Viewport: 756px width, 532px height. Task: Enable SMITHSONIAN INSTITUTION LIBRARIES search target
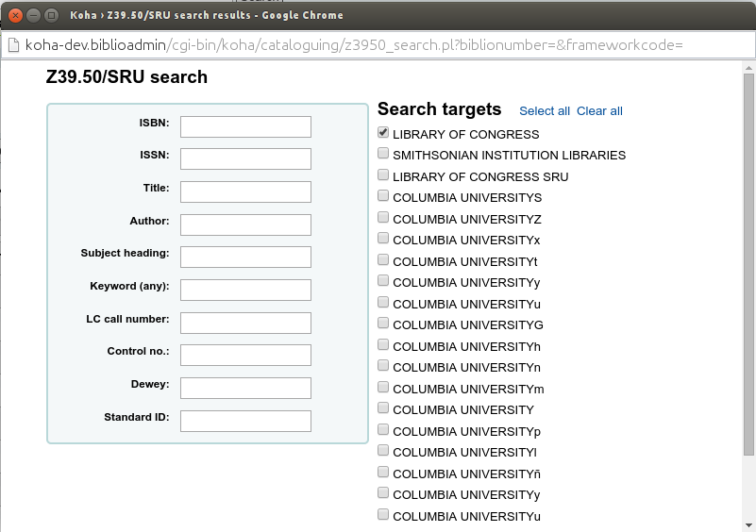pos(383,154)
